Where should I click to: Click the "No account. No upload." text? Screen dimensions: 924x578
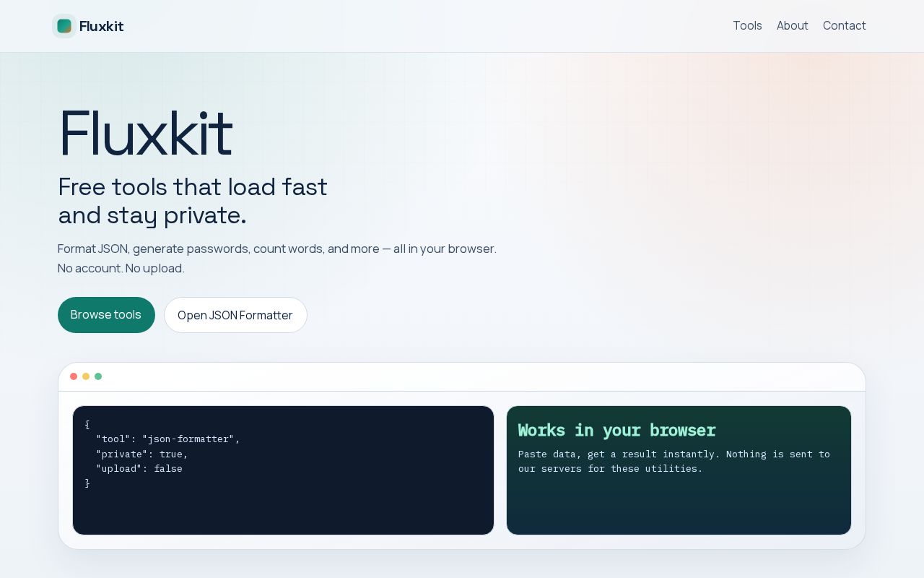(121, 268)
